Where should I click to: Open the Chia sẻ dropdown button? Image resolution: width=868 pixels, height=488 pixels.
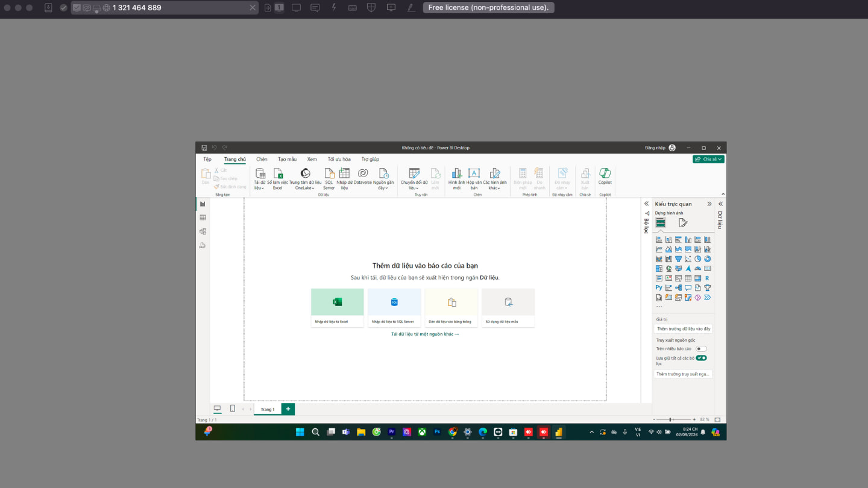(x=708, y=159)
